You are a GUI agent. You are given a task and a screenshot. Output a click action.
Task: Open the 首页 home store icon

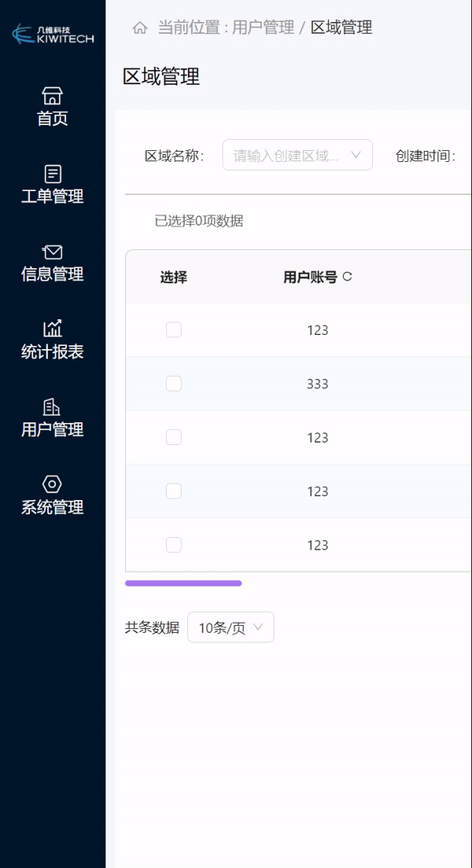pyautogui.click(x=52, y=96)
